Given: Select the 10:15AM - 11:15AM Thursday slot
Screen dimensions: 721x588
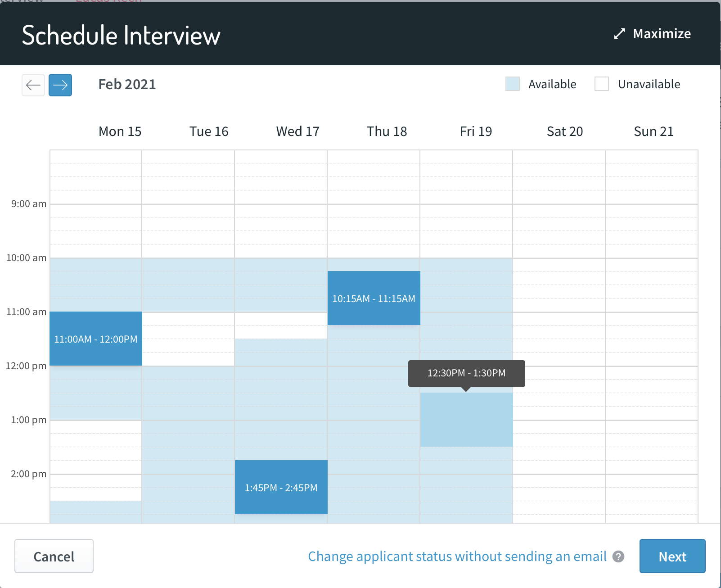Looking at the screenshot, I should (374, 298).
